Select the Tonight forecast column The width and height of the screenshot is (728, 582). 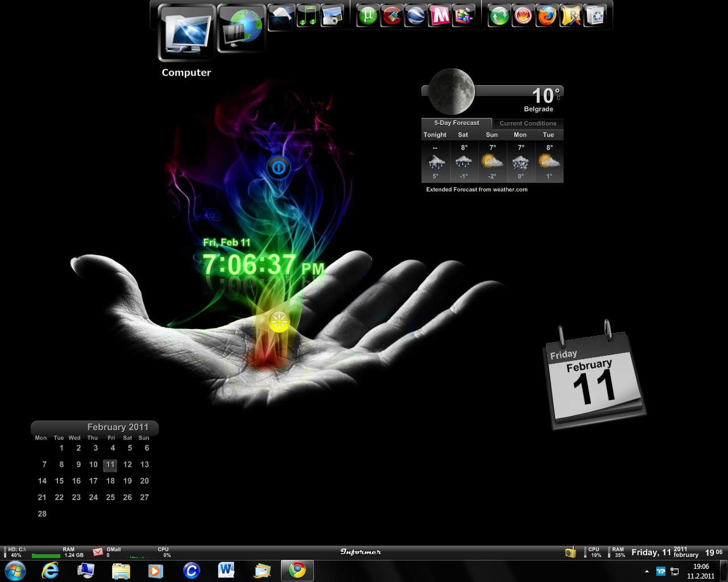click(x=435, y=156)
